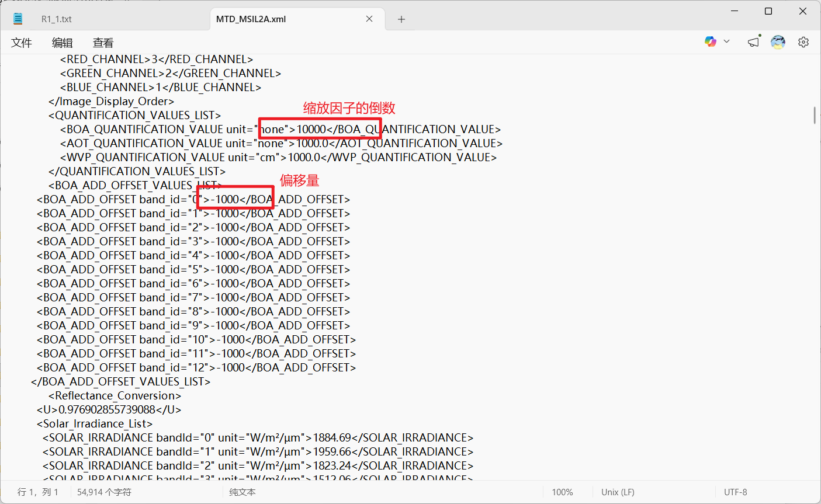Click BOA_ADD_OFFSET band_id="10" line
This screenshot has width=821, height=504.
click(196, 339)
